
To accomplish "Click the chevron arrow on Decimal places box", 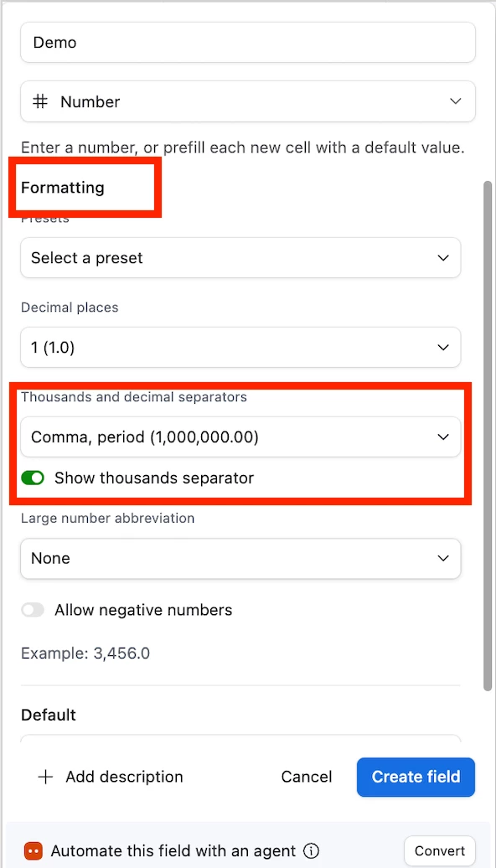I will [443, 348].
